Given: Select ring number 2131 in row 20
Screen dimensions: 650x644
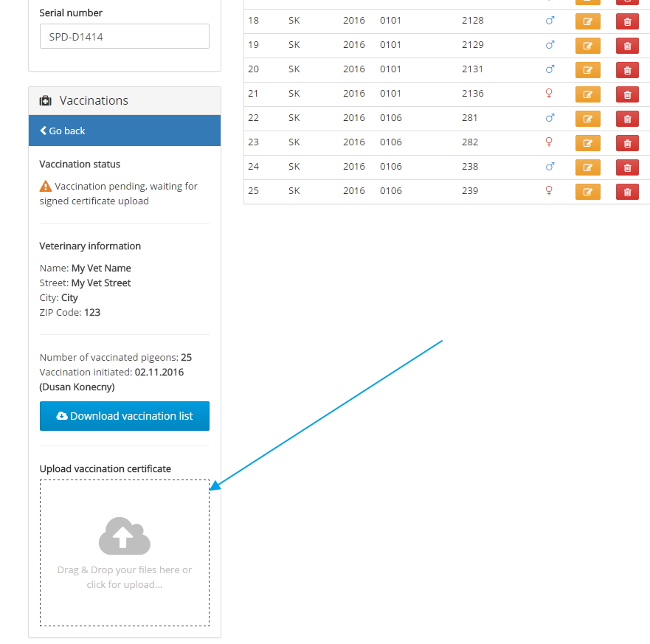Looking at the screenshot, I should (472, 69).
